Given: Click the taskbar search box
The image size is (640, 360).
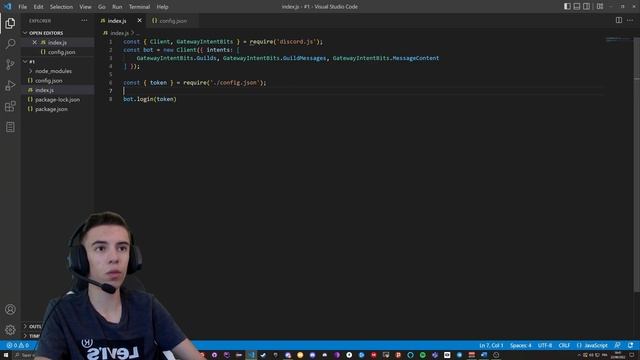Looking at the screenshot, I should (x=25, y=356).
